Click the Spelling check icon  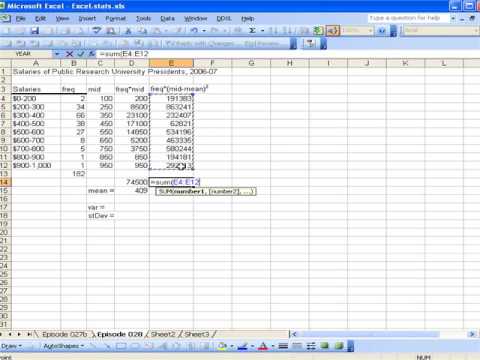pyautogui.click(x=97, y=31)
